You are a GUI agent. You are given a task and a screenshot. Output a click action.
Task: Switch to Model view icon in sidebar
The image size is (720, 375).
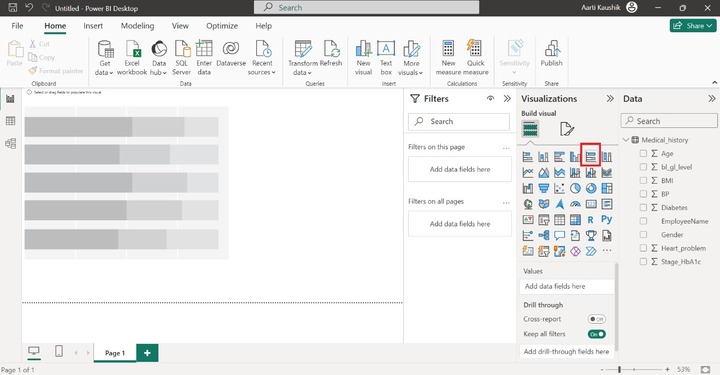click(10, 143)
